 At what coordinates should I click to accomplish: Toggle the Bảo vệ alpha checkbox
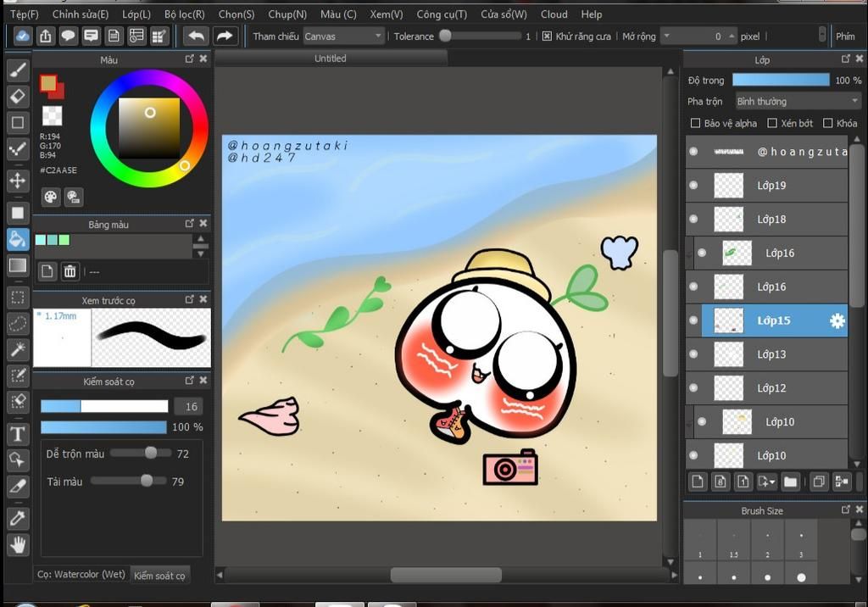695,123
